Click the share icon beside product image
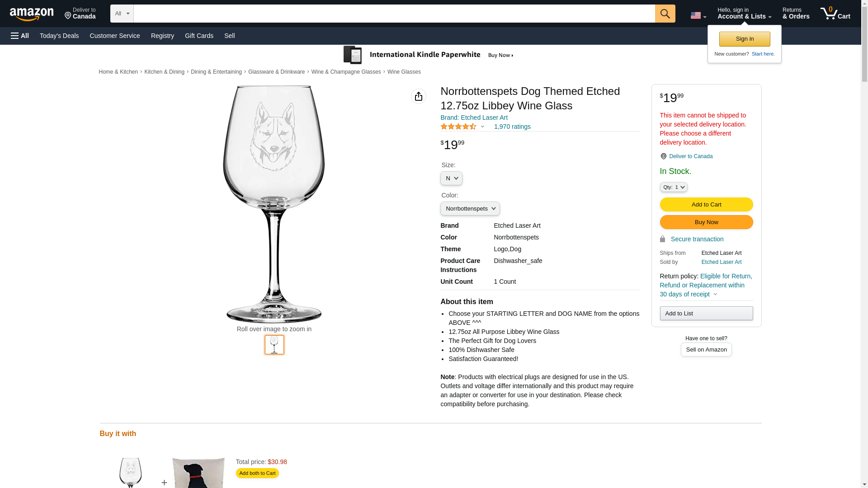The height and width of the screenshot is (488, 868). click(419, 96)
